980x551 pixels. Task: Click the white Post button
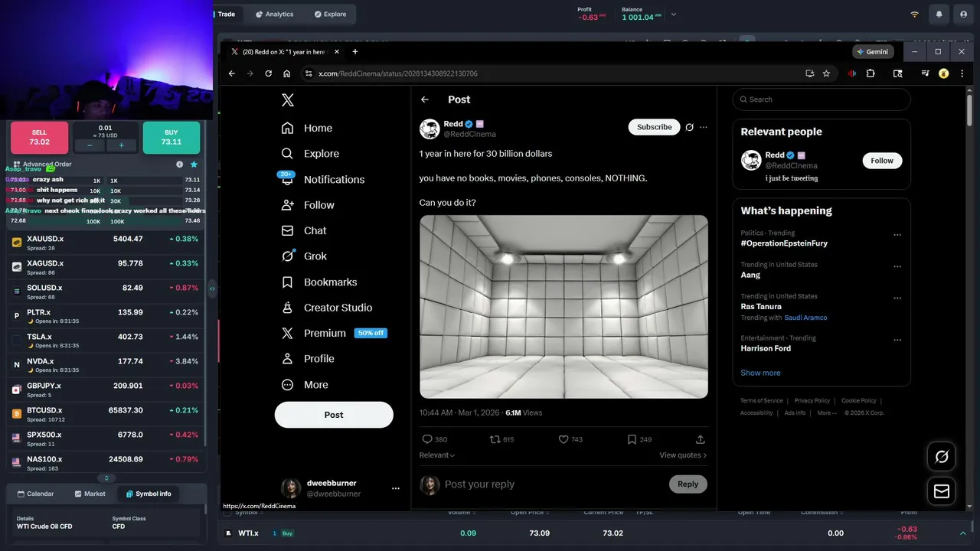pyautogui.click(x=334, y=415)
